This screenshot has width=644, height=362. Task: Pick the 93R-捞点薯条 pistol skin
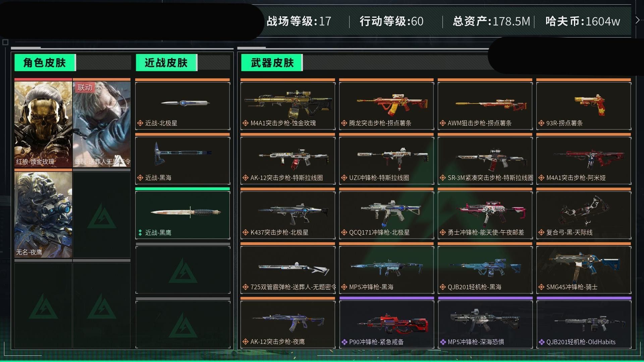(584, 106)
